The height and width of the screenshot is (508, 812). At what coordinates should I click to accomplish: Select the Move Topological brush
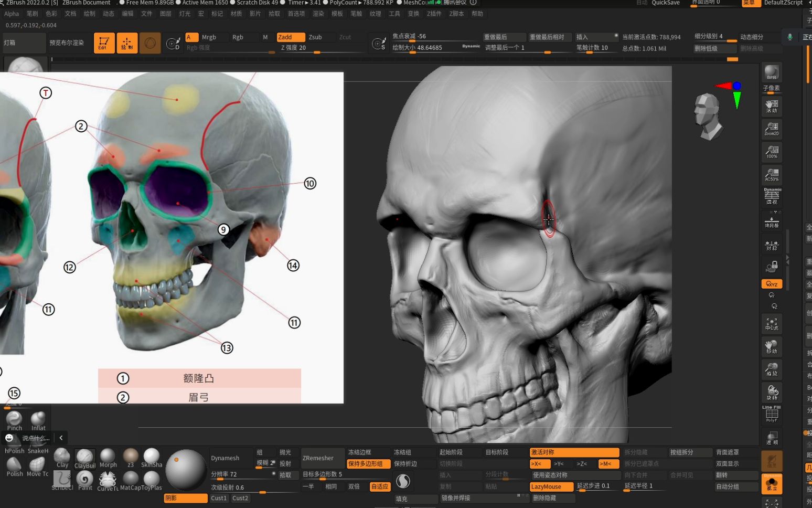pyautogui.click(x=38, y=467)
